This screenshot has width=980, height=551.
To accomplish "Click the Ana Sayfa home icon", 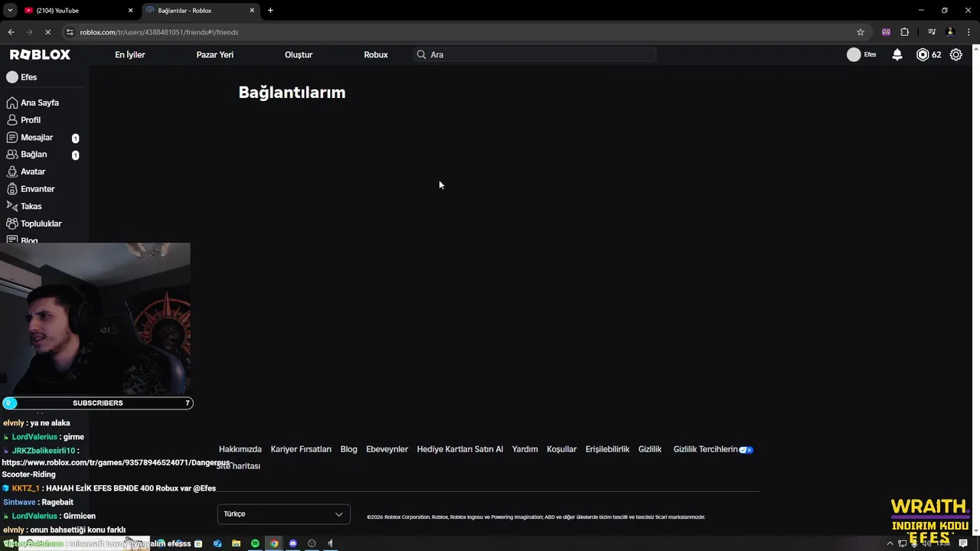I will 12,103.
